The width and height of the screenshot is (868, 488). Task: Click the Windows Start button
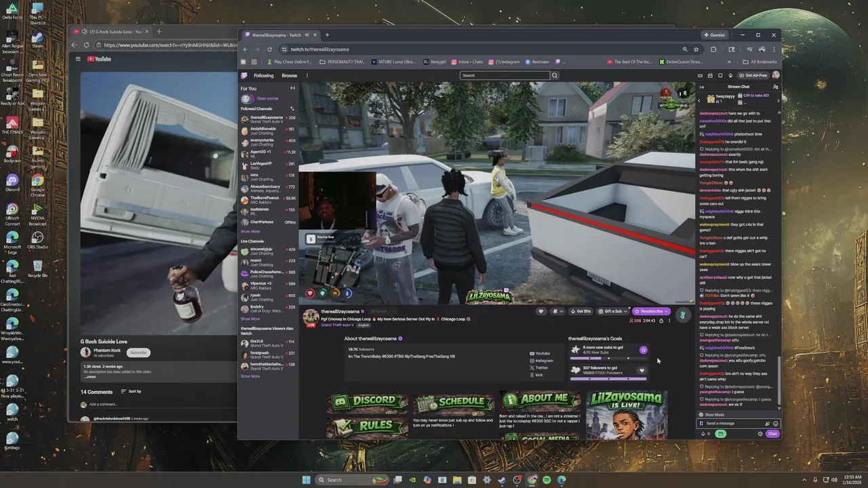(306, 480)
